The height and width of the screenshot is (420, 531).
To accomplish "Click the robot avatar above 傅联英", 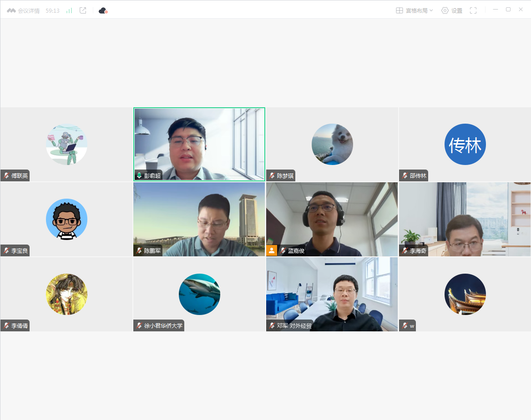I will (x=67, y=145).
